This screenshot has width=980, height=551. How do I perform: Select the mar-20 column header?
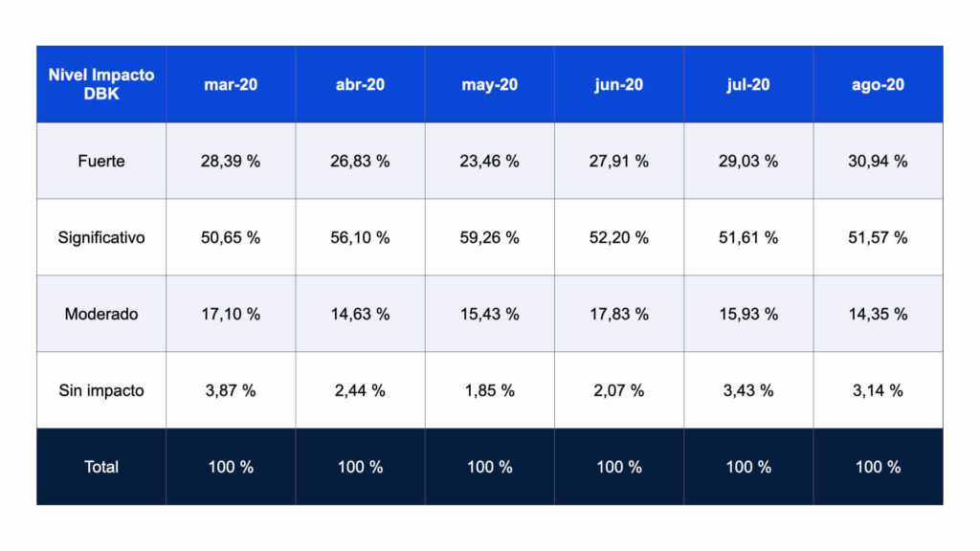[x=231, y=84]
